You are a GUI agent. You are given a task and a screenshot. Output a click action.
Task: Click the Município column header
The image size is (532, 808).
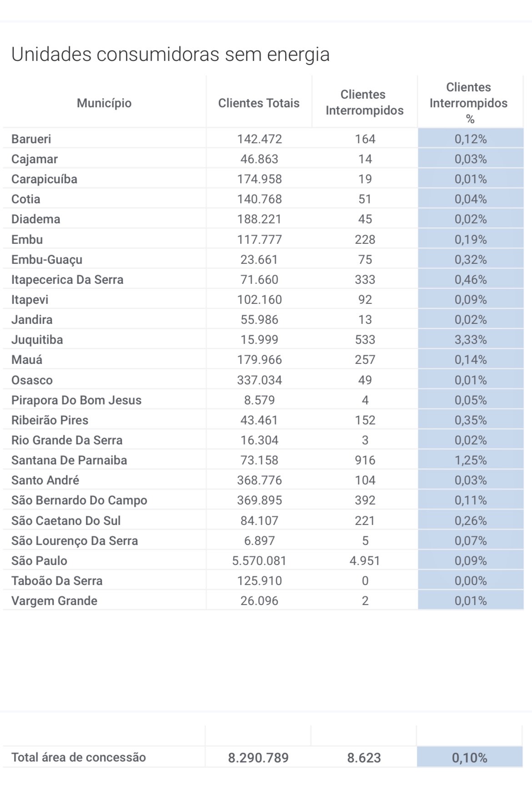tap(104, 103)
